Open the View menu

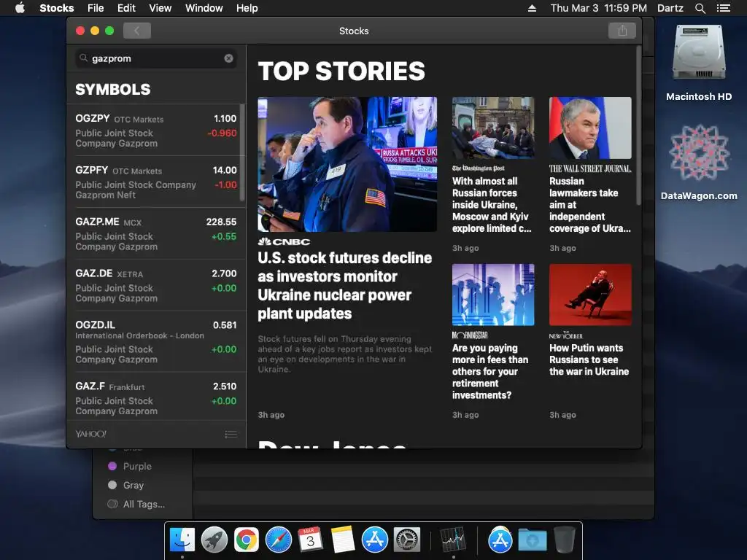[160, 8]
